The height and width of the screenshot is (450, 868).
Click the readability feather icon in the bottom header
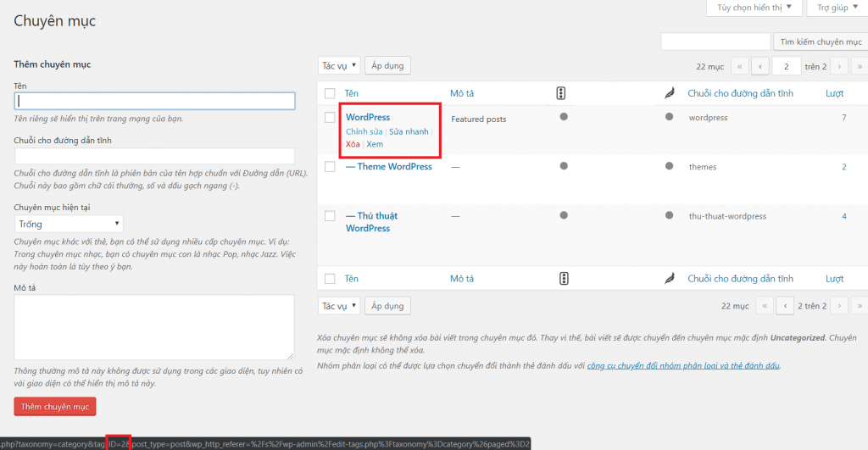click(670, 279)
